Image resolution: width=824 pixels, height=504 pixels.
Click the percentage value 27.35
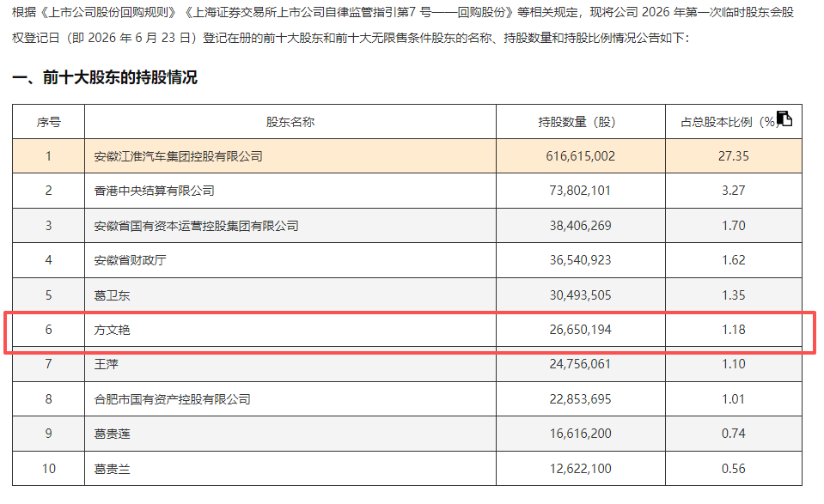[734, 156]
